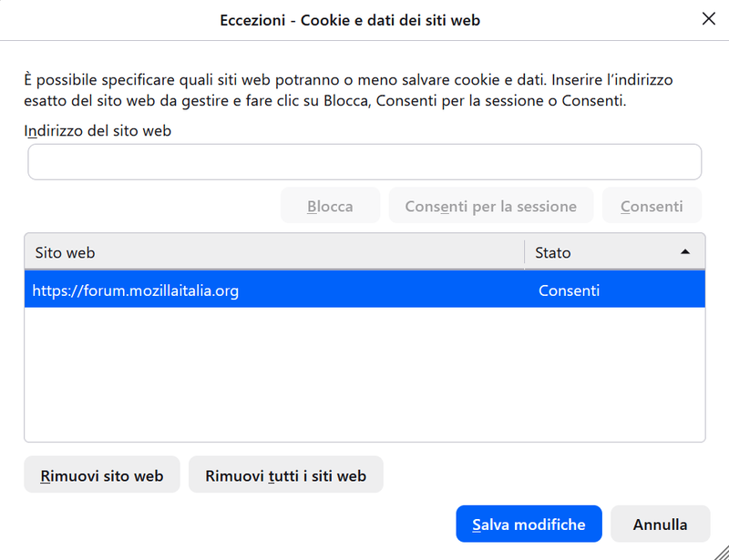Sort list by the Sito web column header
Viewport: 729px width, 560px height.
click(274, 252)
